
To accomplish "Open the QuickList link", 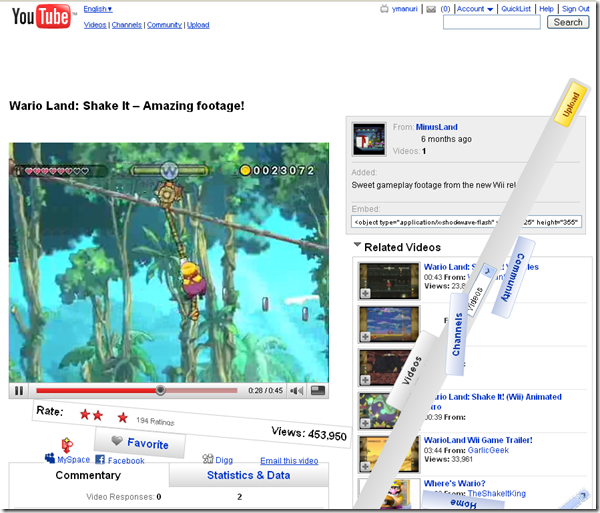I will [x=516, y=9].
